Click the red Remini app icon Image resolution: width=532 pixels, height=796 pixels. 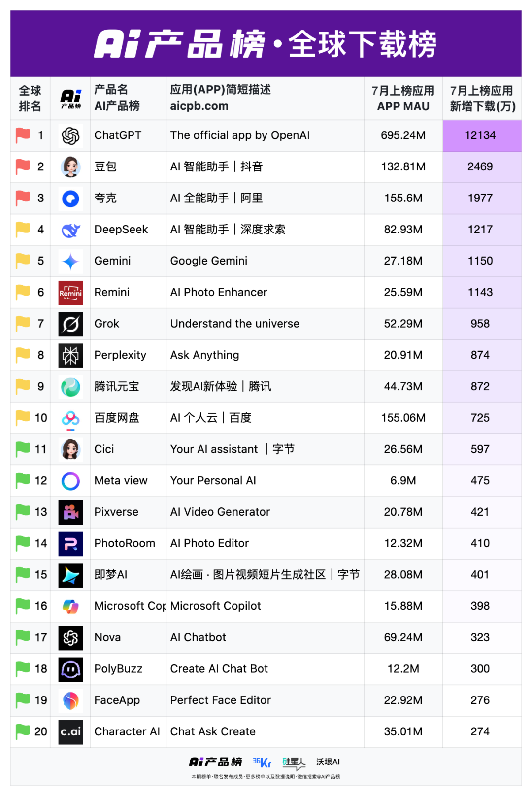pos(70,293)
